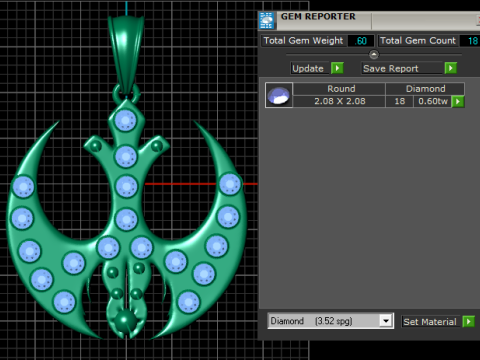
Task: Click the green arrow next to Set Material
Action: coord(469,322)
